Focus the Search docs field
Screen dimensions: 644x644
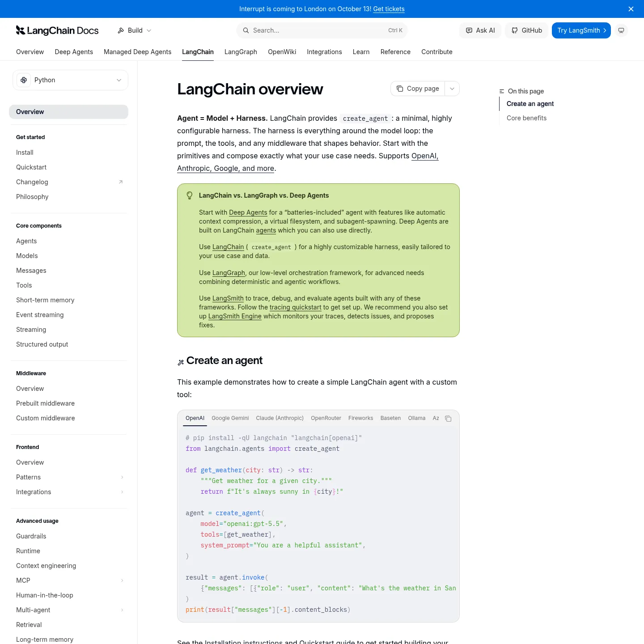(322, 30)
